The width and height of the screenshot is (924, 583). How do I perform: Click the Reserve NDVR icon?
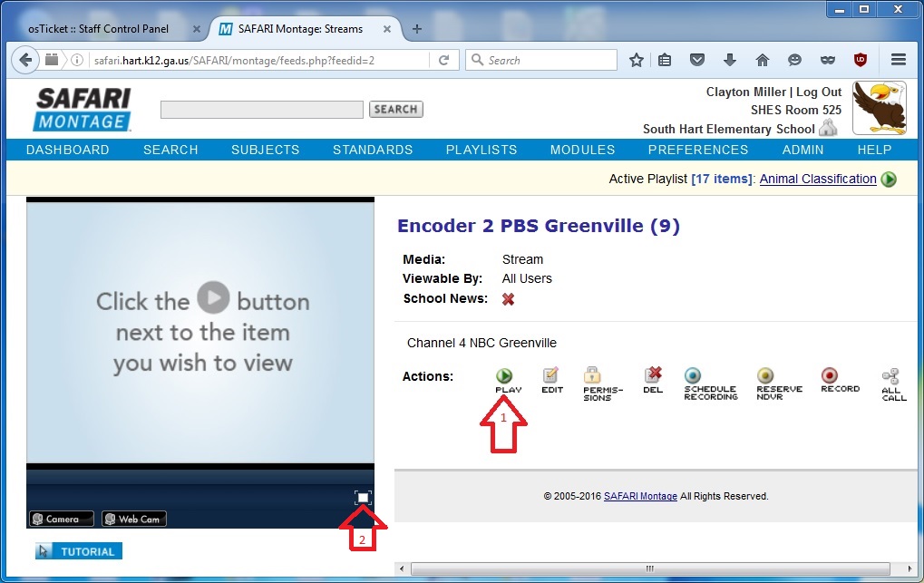coord(765,375)
